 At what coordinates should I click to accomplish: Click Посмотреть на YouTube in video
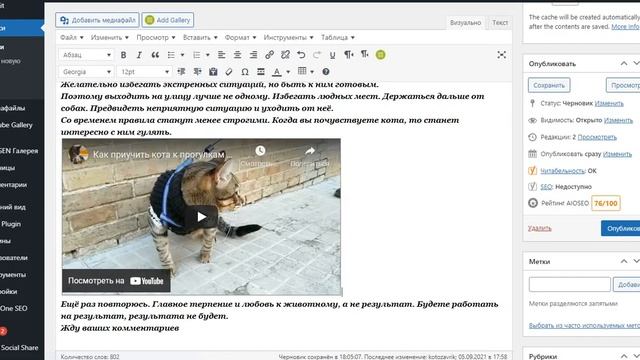click(x=116, y=281)
